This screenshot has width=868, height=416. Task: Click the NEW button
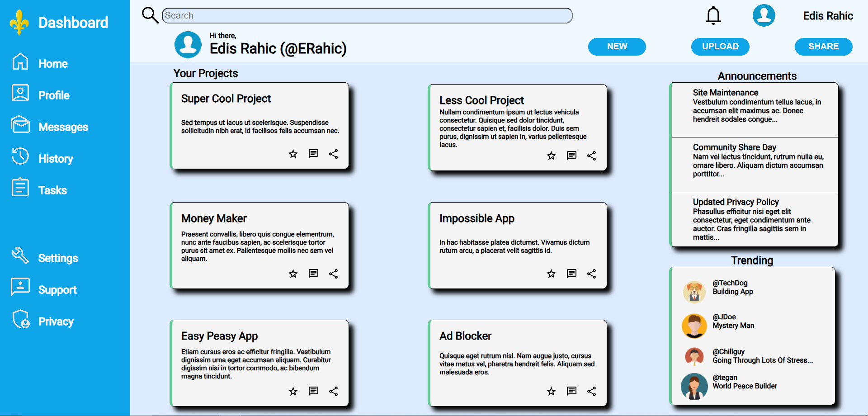click(617, 47)
